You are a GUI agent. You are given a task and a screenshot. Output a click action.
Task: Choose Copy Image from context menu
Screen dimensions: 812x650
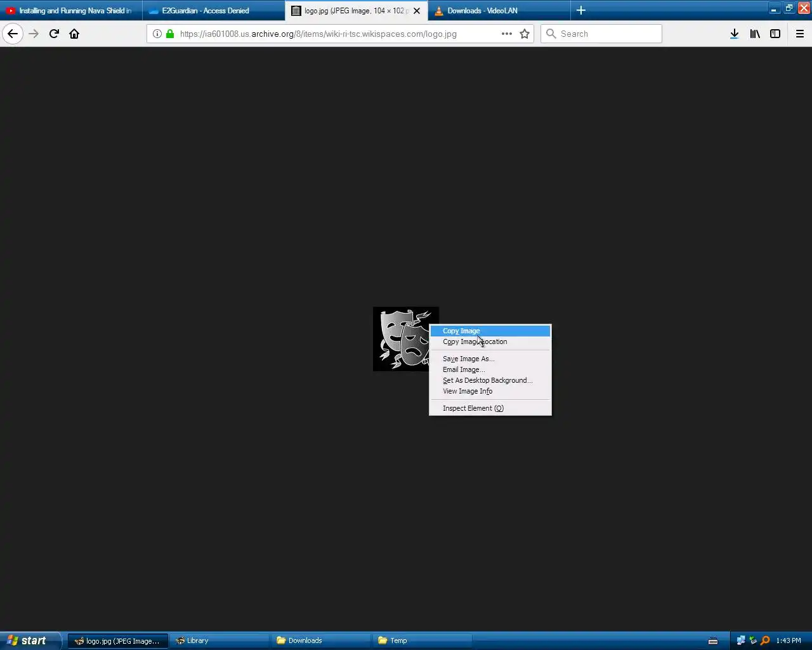tap(490, 331)
